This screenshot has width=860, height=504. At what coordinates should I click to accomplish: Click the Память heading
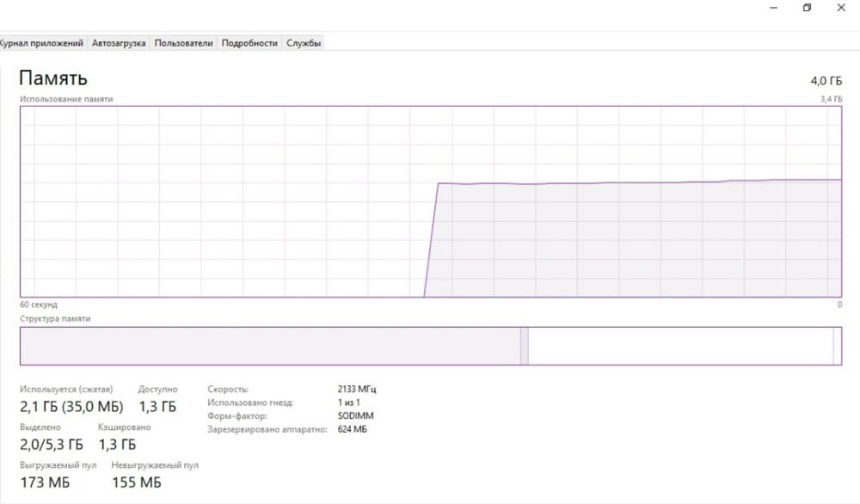[53, 78]
